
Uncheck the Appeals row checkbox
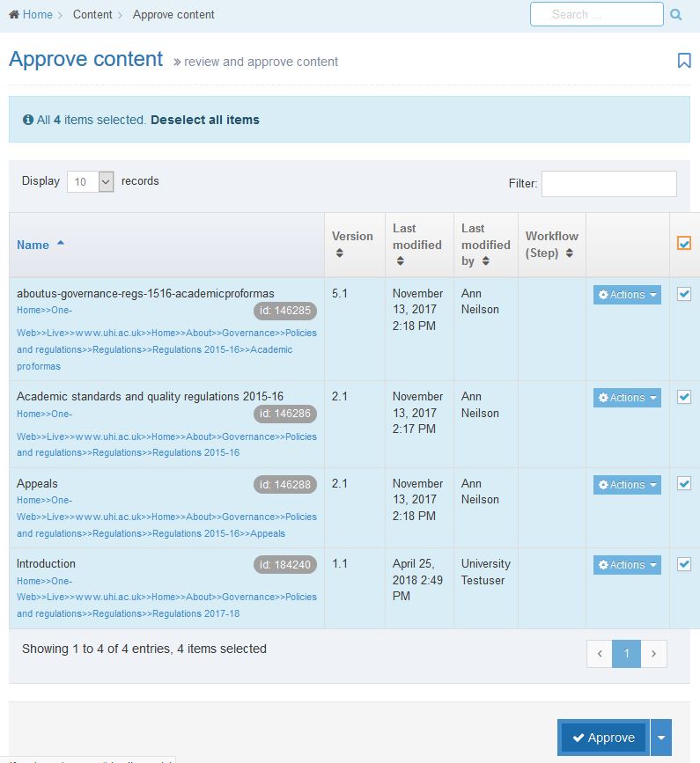point(684,484)
